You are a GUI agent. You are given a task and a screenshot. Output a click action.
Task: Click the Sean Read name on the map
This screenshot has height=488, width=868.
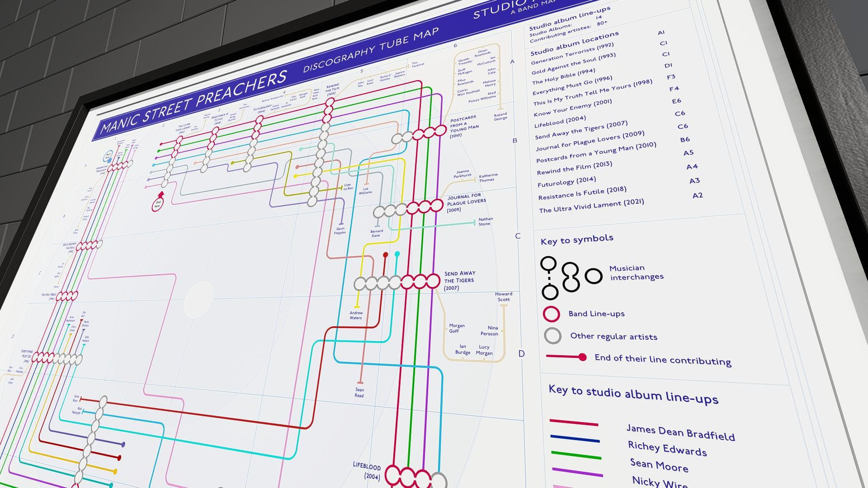(x=359, y=392)
